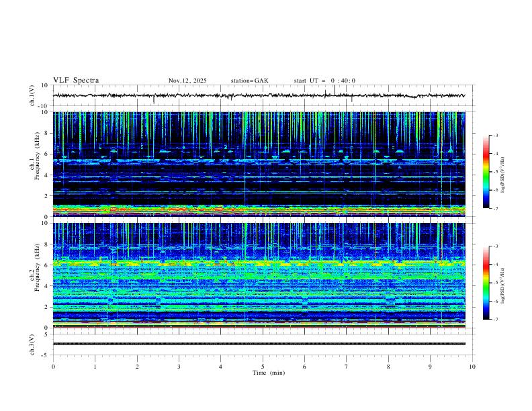The width and height of the screenshot is (532, 411).
Task: Click the "ch.1(V)" waveform axis label
Action: 32,95
